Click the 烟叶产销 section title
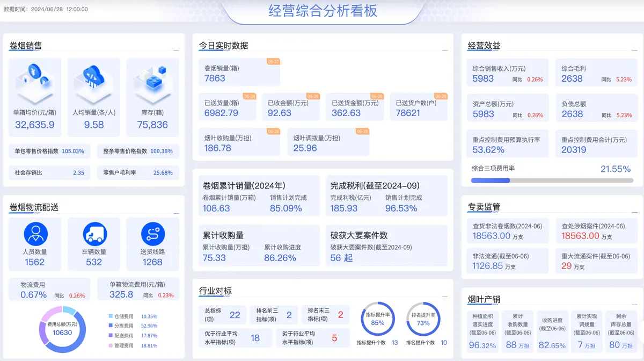Screen dimensions: 644x361 pos(484,299)
